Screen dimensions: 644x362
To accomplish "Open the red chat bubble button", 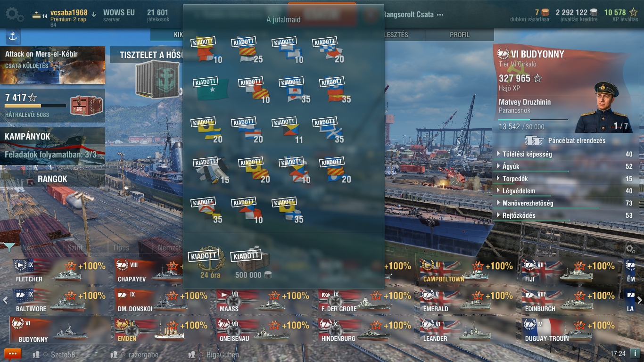I will pos(12,354).
